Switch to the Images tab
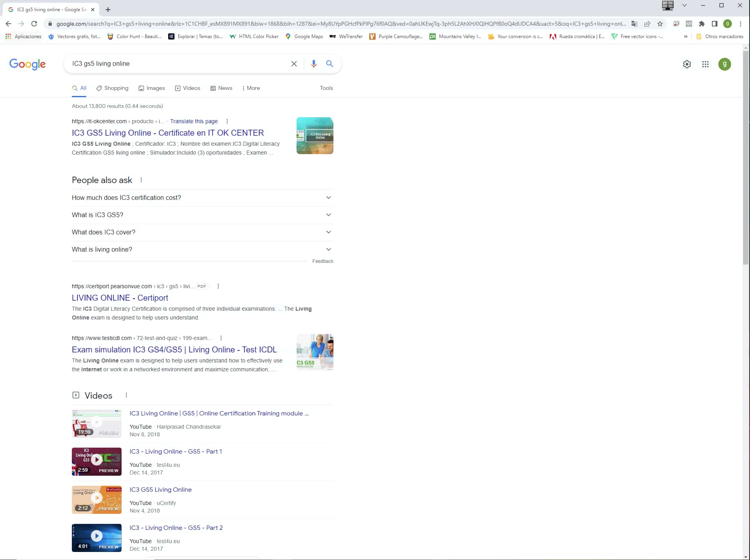Viewport: 750px width, 560px height. [152, 88]
